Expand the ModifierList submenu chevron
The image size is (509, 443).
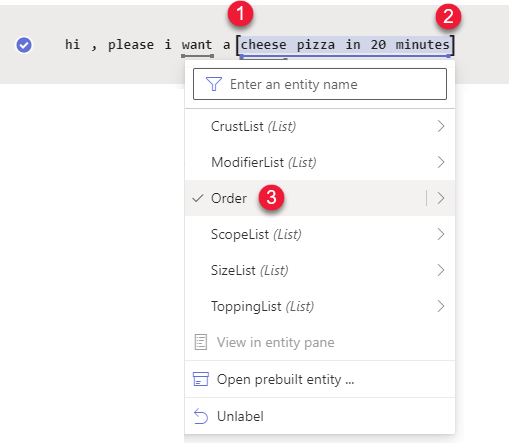click(441, 162)
